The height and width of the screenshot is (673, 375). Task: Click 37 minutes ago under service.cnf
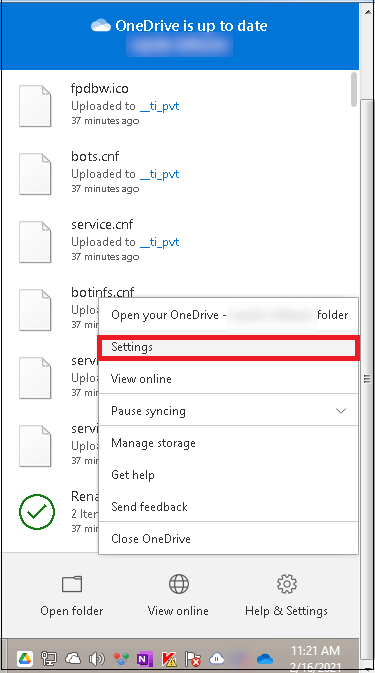click(x=105, y=257)
